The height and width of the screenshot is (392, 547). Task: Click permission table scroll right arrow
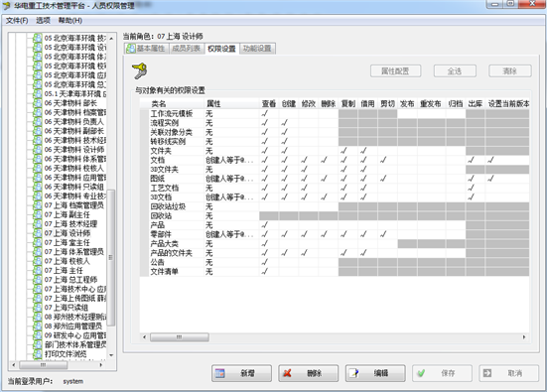tap(523, 336)
